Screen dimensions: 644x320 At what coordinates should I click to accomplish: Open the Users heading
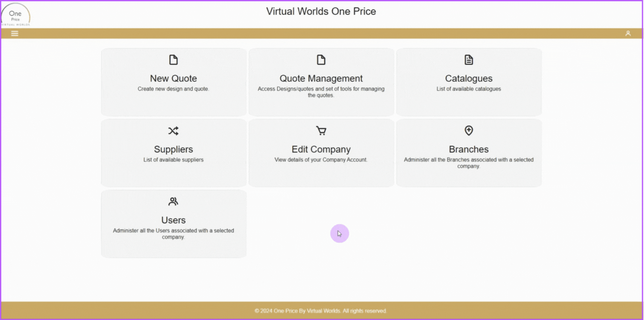[x=173, y=220]
